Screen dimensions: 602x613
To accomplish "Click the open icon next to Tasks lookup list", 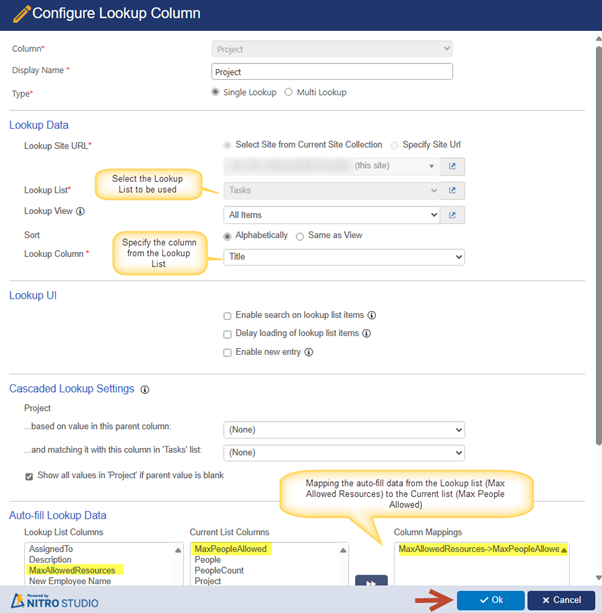I will click(x=452, y=190).
